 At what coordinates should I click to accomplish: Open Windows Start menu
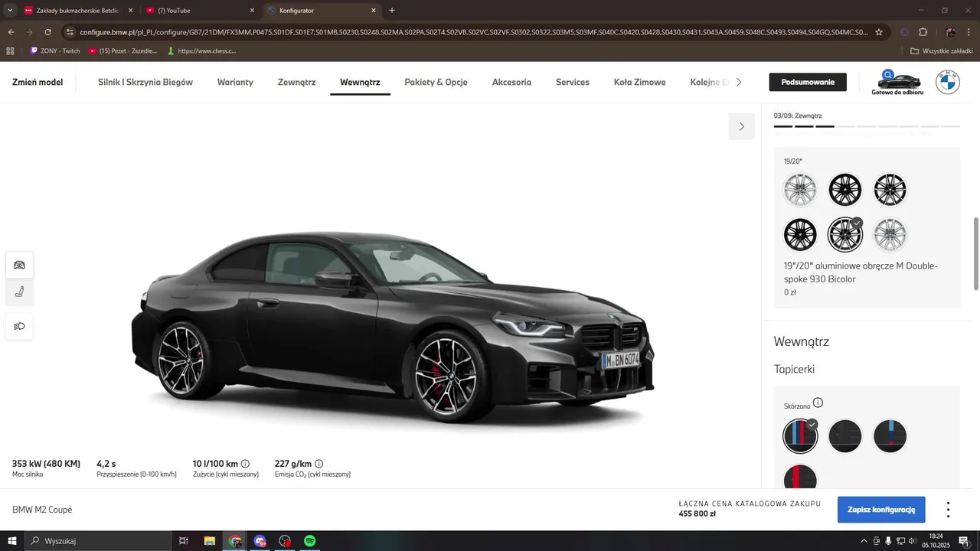[x=12, y=541]
